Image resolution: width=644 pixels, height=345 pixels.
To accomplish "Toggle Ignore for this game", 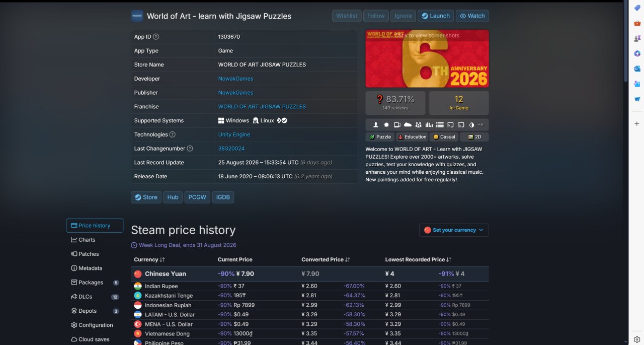I will point(403,16).
